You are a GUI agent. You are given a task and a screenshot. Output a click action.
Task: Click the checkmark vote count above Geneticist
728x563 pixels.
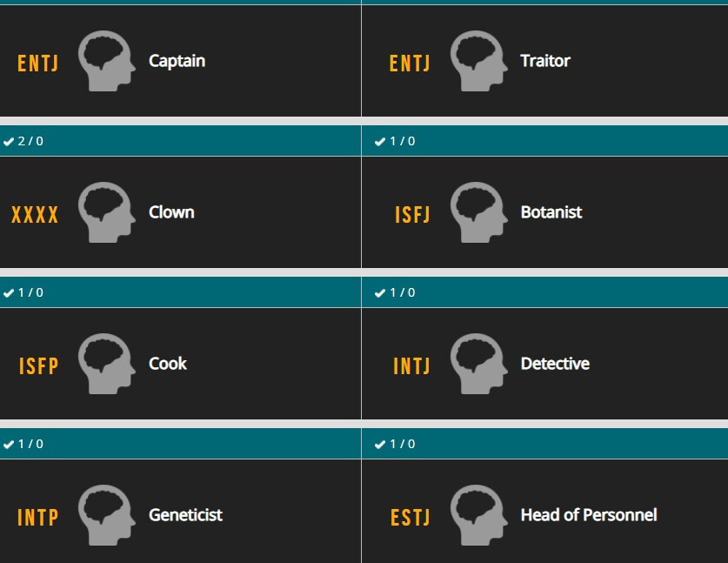click(x=23, y=444)
